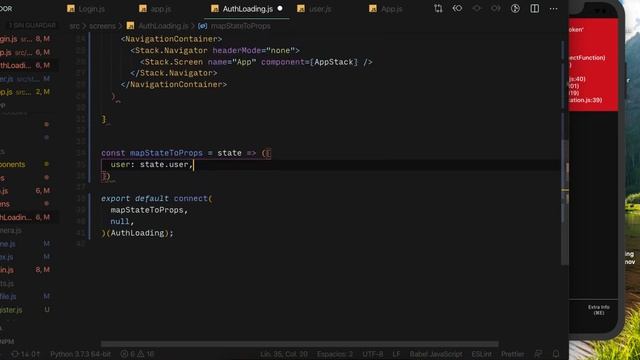Image resolution: width=640 pixels, height=360 pixels.
Task: Click the LF end-of-line indicator
Action: pyautogui.click(x=396, y=354)
